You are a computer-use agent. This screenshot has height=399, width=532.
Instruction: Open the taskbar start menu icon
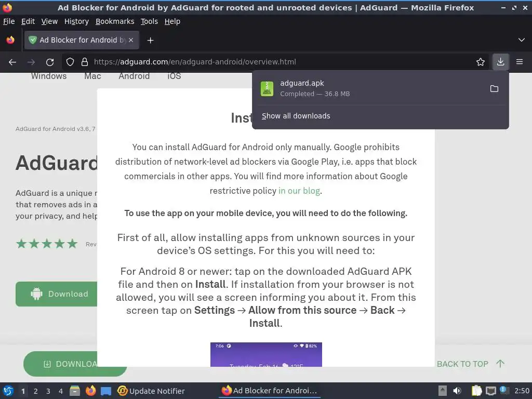click(x=8, y=391)
